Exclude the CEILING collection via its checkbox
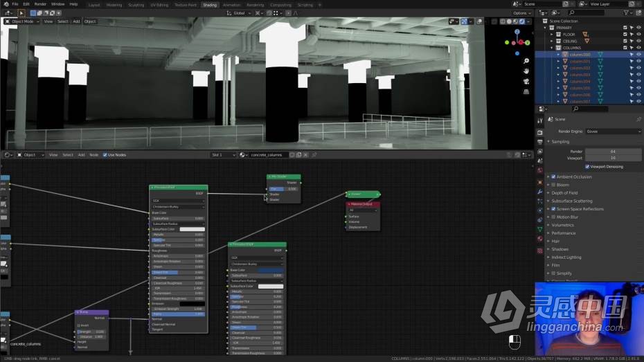 click(x=625, y=41)
